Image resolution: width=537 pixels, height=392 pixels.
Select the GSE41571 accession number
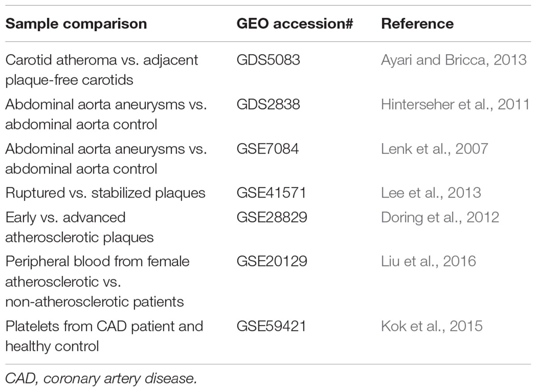[271, 193]
